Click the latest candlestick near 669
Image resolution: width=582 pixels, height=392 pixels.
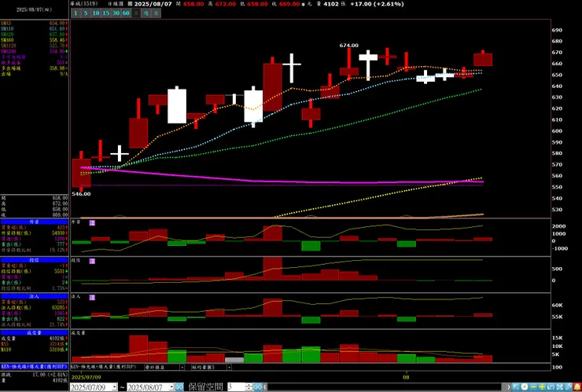coord(483,60)
